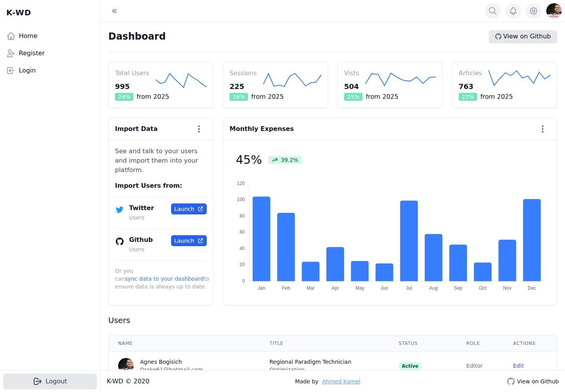Open Ahmed Kamel link in footer
This screenshot has height=392, width=565.
coord(341,381)
